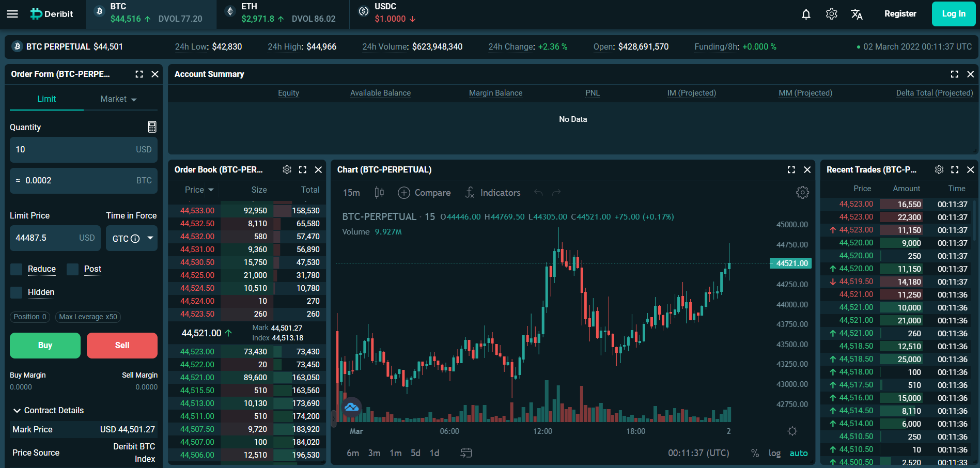
Task: Collapse the Contract Details section
Action: [17, 410]
